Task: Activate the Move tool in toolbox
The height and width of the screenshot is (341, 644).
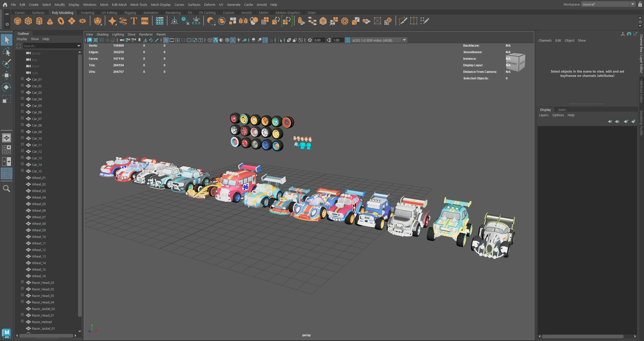Action: (7, 75)
